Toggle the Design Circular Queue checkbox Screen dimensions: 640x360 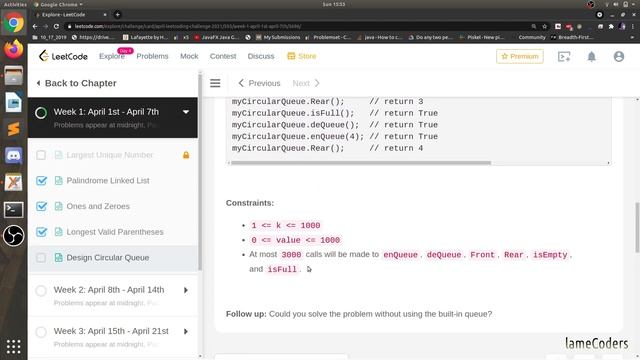point(41,258)
